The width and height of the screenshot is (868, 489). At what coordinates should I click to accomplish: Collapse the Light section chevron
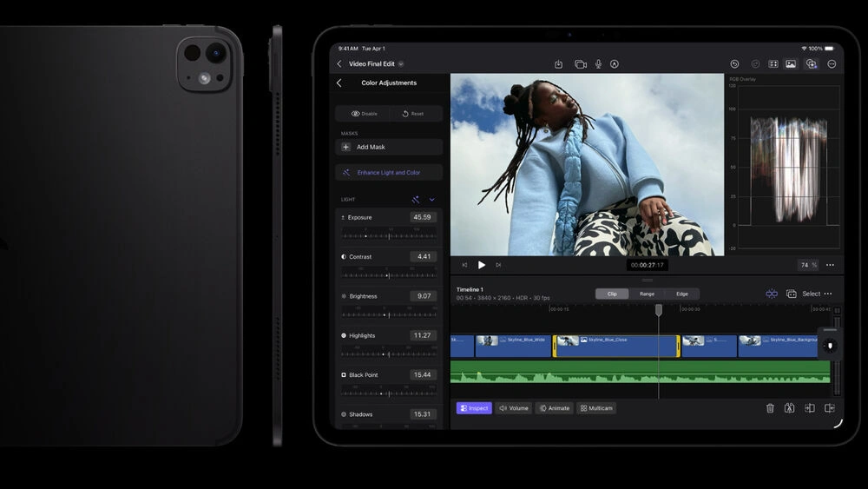click(x=432, y=200)
